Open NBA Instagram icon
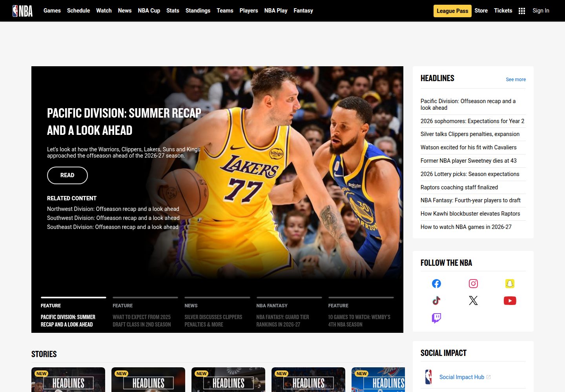The width and height of the screenshot is (565, 392). [x=473, y=283]
